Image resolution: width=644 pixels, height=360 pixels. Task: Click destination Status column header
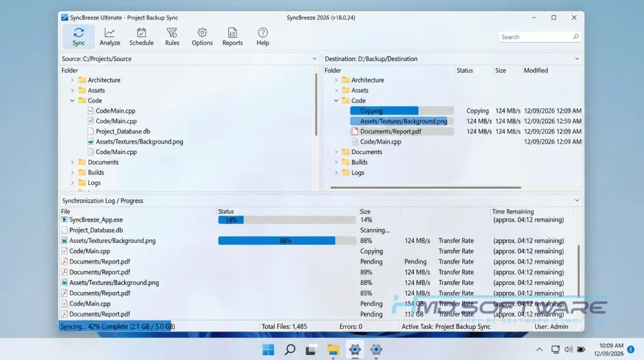tap(465, 70)
